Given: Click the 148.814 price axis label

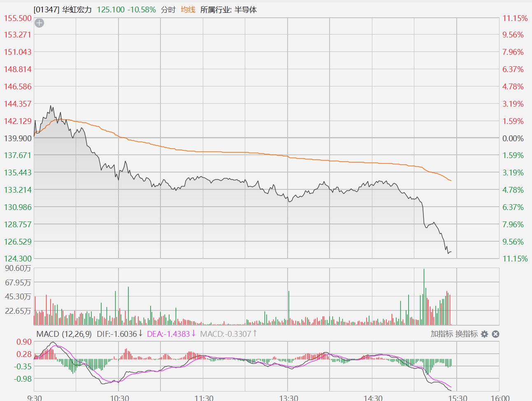Looking at the screenshot, I should pos(18,69).
